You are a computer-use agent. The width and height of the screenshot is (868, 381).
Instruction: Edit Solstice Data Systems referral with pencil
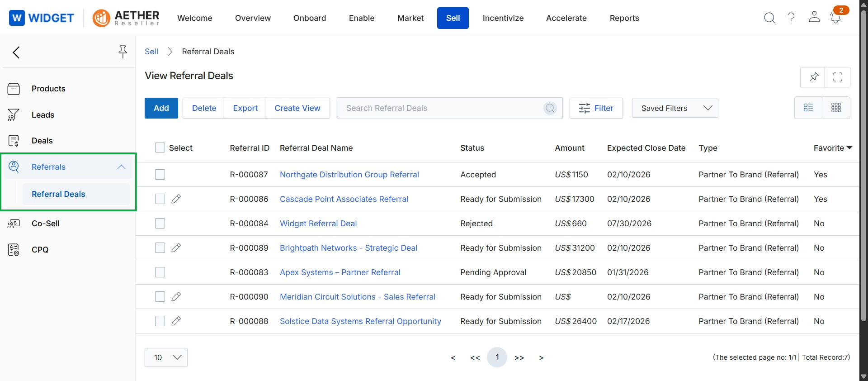176,321
